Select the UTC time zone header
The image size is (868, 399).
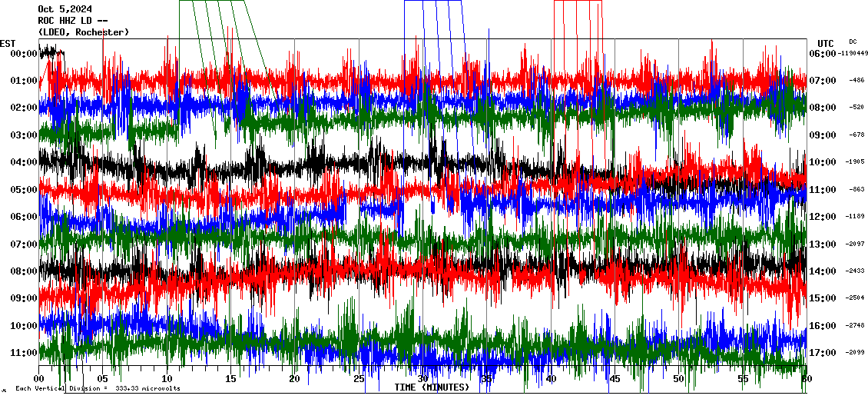826,43
